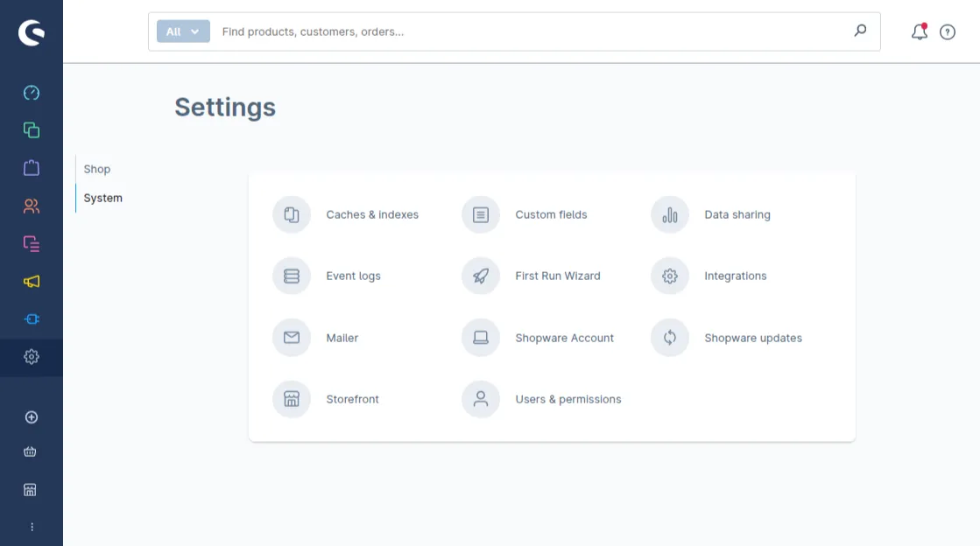Click the Caches & indexes icon
The image size is (980, 546).
(x=292, y=215)
